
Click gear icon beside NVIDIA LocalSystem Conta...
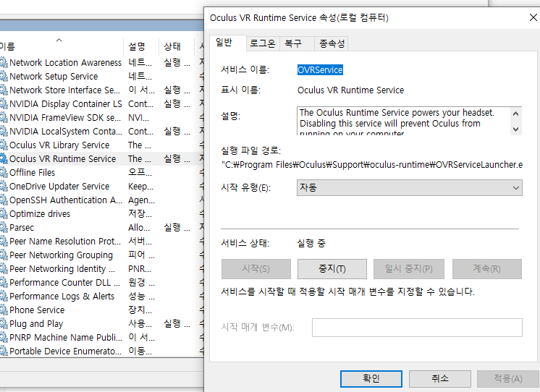point(4,132)
